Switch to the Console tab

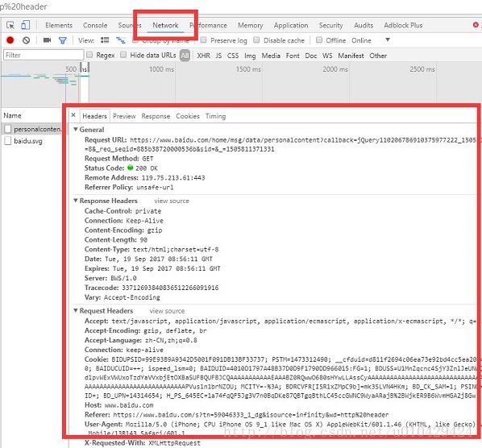click(x=95, y=25)
